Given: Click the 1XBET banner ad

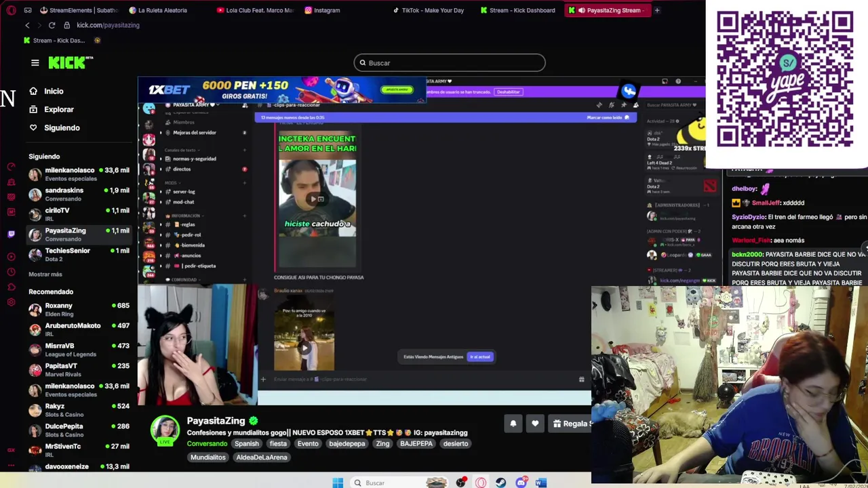Looking at the screenshot, I should [282, 89].
